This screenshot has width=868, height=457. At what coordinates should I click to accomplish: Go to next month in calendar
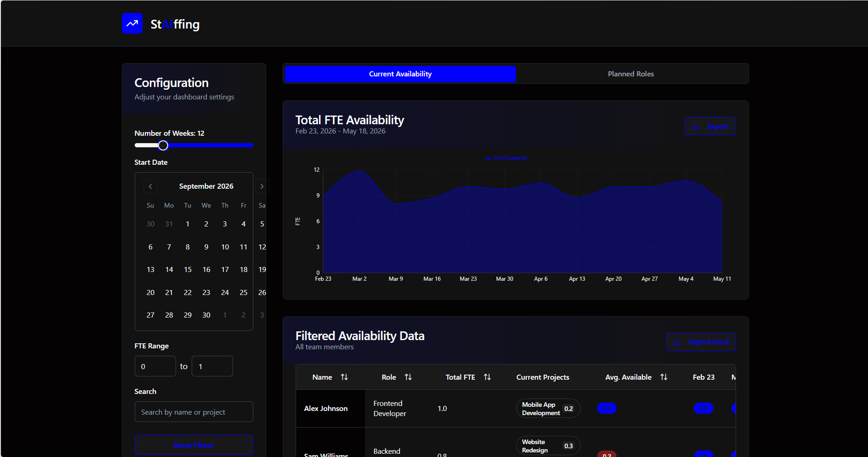(262, 186)
